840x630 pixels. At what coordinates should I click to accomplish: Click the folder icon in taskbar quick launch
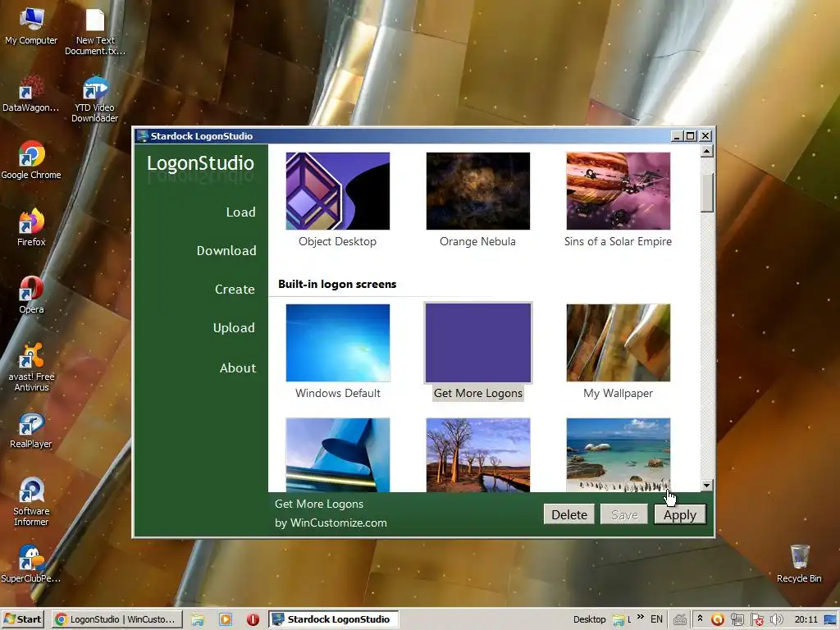coord(198,620)
